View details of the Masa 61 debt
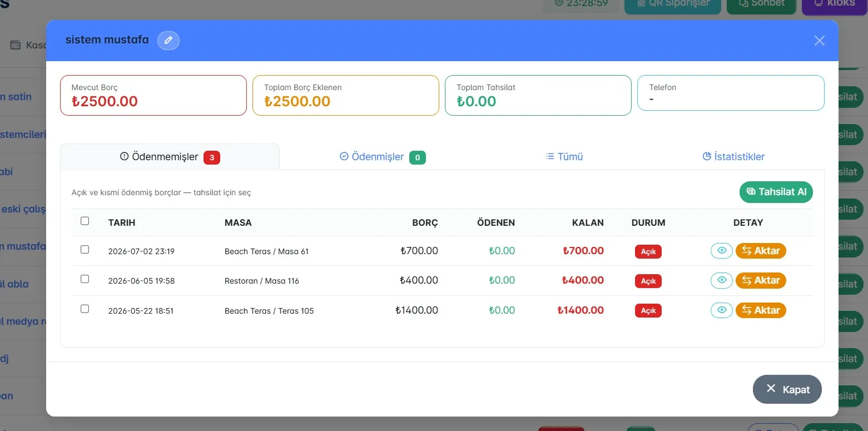The image size is (868, 431). pyautogui.click(x=722, y=251)
